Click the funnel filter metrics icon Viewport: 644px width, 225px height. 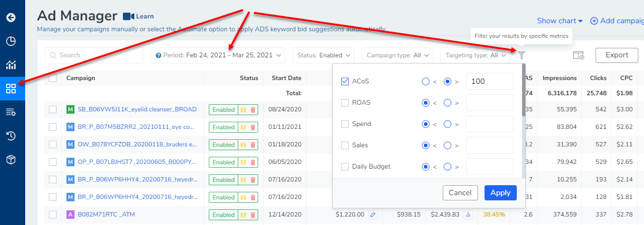pyautogui.click(x=522, y=55)
